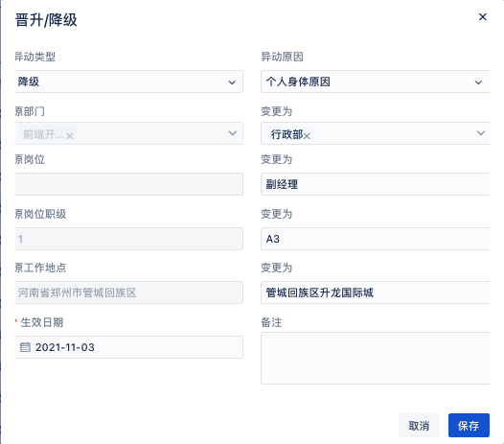The width and height of the screenshot is (504, 444).
Task: Expand the 异动类型 dropdown chevron
Action: 232,82
